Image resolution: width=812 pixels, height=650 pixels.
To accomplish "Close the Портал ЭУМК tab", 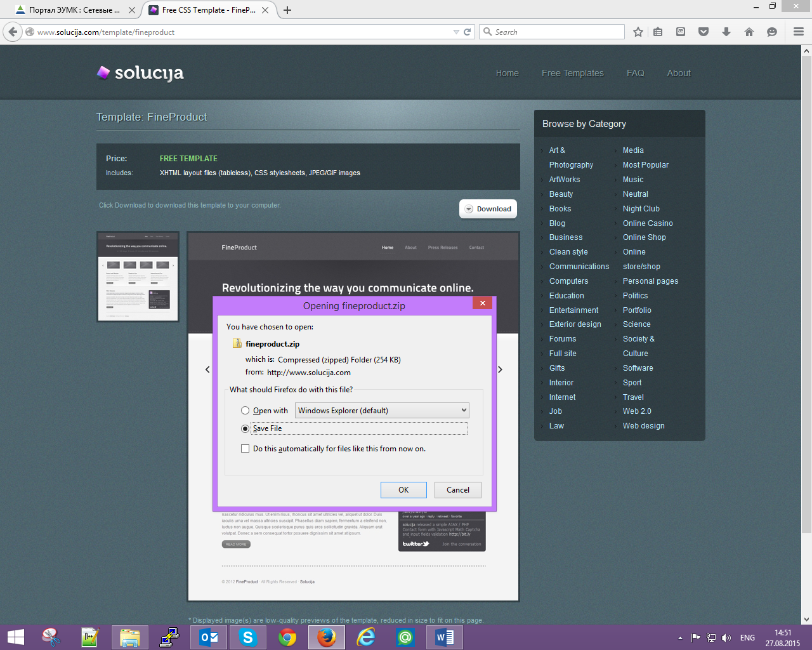I will [132, 10].
